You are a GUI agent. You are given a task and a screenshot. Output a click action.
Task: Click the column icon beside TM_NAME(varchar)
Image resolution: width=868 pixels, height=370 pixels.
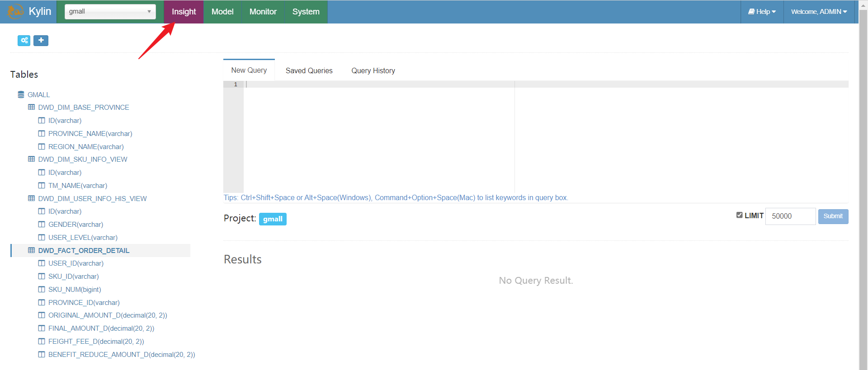(x=42, y=186)
